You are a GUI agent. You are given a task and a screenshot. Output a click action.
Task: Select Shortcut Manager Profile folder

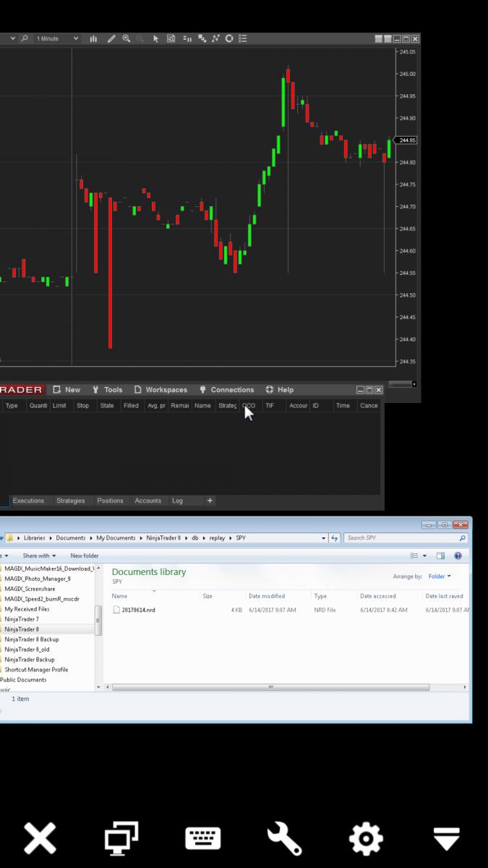(36, 670)
